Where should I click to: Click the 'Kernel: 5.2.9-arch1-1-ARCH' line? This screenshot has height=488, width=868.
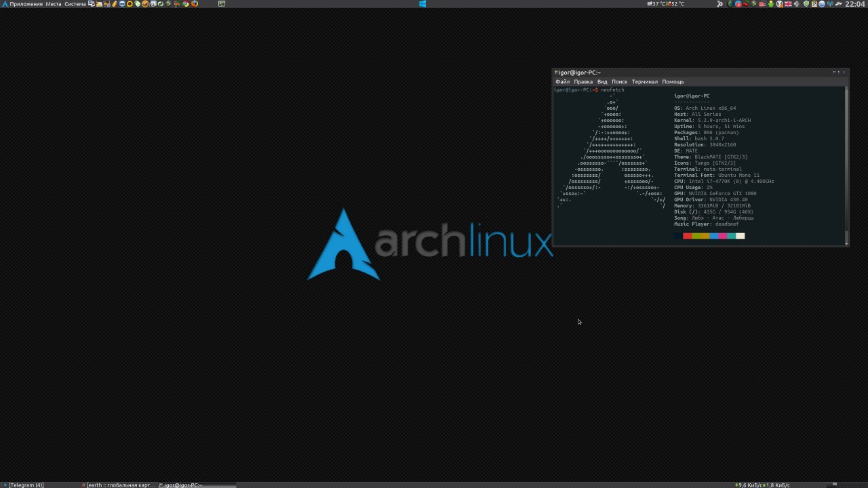tap(712, 121)
